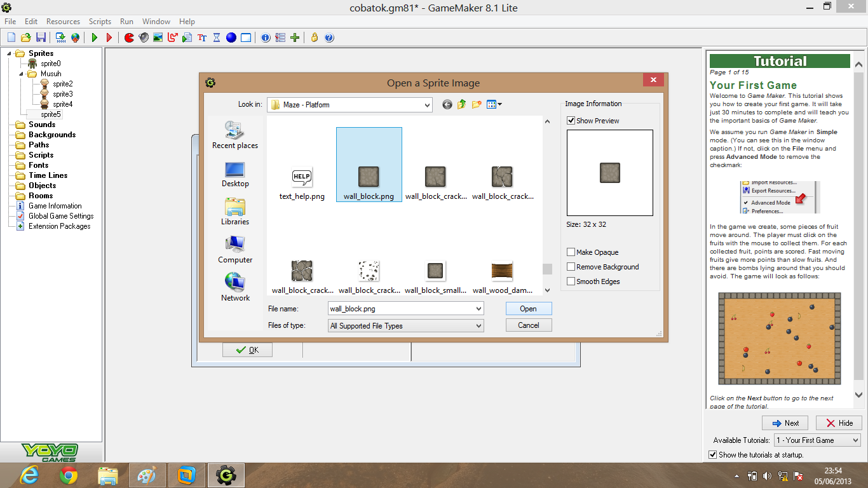Create a new time line
Image resolution: width=868 pixels, height=488 pixels.
click(216, 37)
